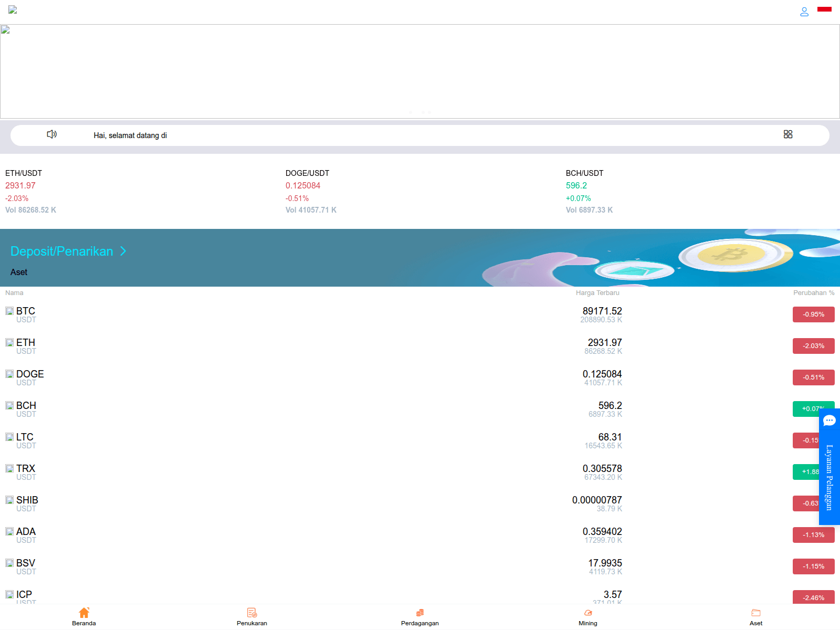The image size is (840, 630).
Task: Click the BTC -0.95% change badge
Action: [x=813, y=314]
